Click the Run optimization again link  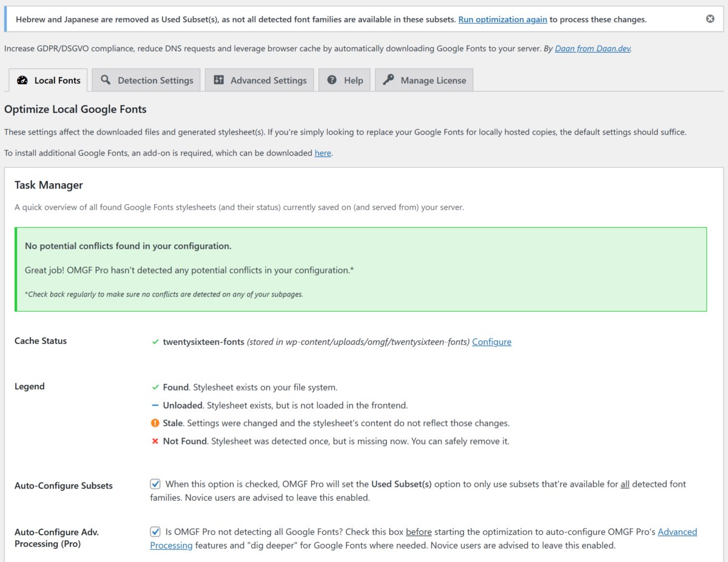pos(503,19)
